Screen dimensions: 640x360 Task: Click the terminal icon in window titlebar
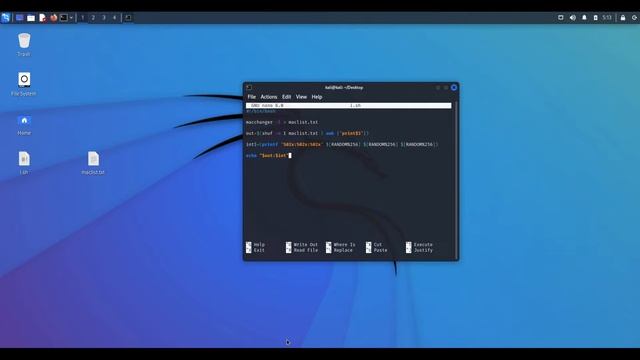(x=249, y=87)
